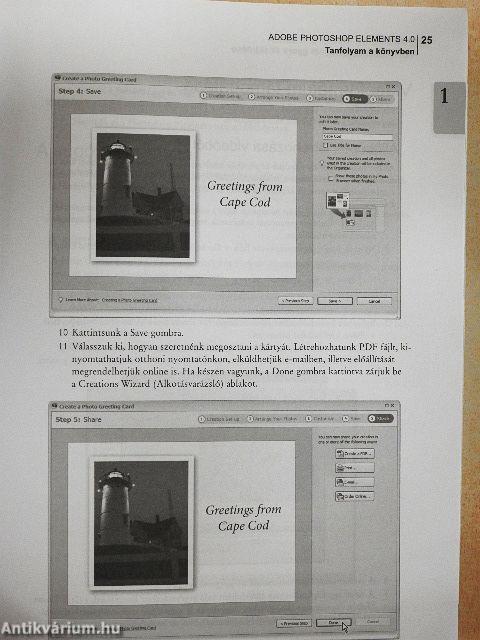Select step 5 Share tab in Save window
This screenshot has width=480, height=640.
(x=380, y=99)
